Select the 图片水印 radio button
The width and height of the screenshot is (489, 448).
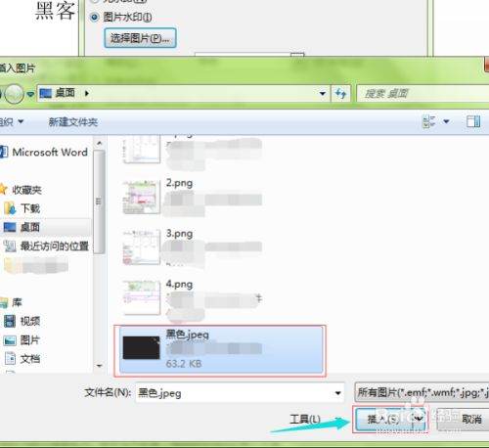click(94, 17)
